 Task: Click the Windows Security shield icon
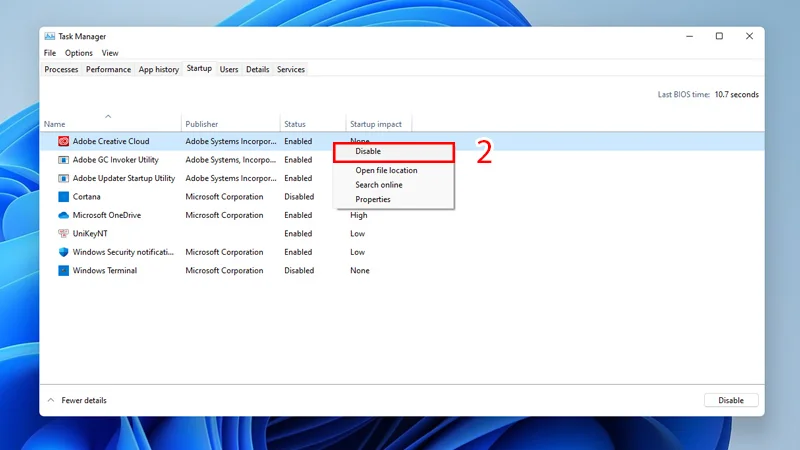63,252
